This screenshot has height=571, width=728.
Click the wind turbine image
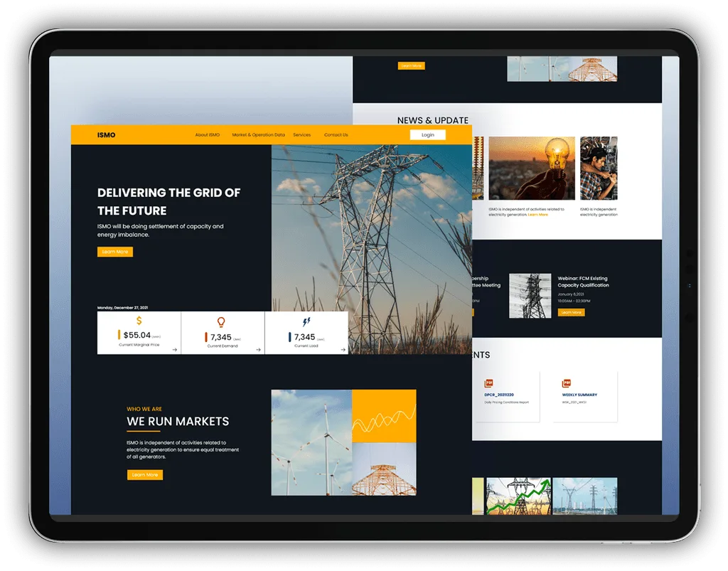[x=311, y=442]
